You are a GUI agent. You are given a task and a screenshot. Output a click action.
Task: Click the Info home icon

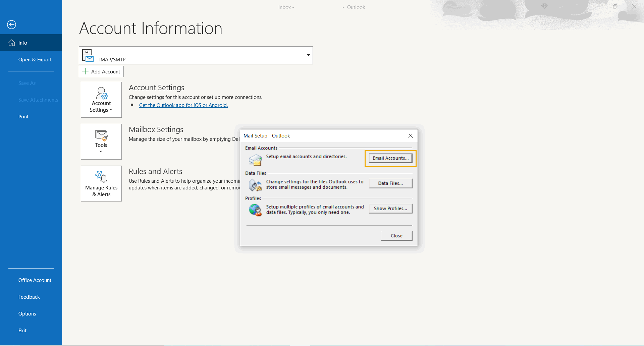pos(12,43)
